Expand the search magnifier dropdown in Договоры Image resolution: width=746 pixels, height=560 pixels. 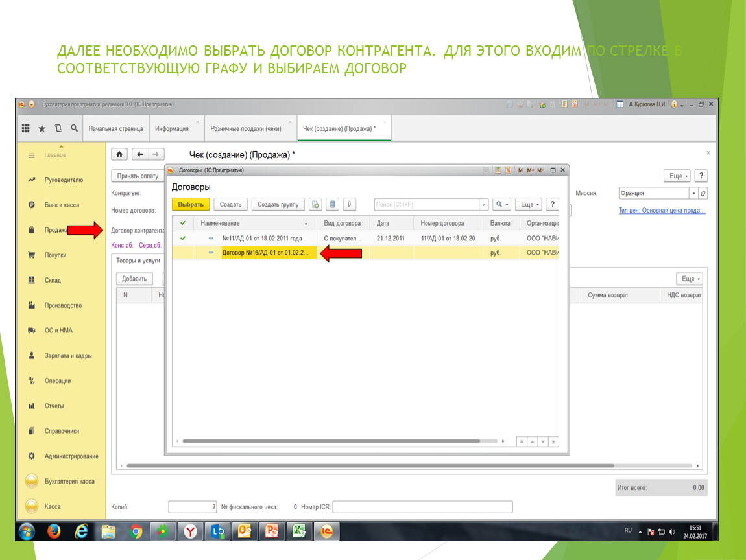pos(502,204)
